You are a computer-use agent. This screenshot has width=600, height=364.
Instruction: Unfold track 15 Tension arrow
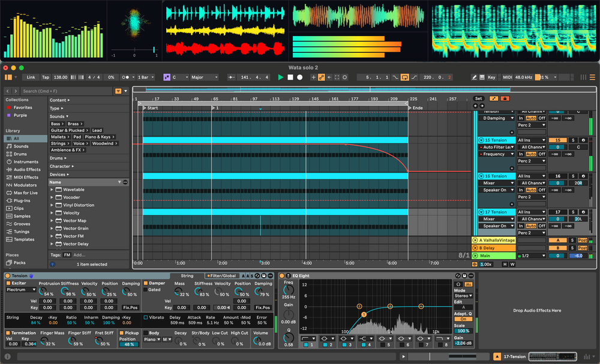point(481,140)
